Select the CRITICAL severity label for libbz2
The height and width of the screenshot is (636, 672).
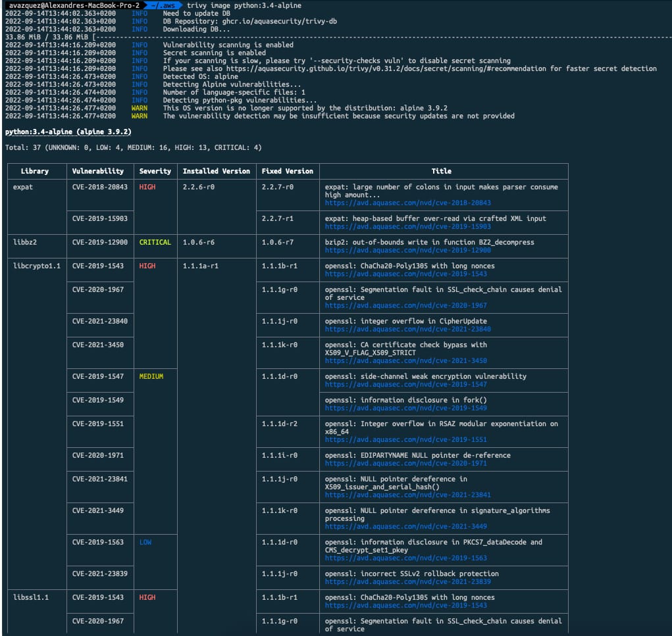(155, 242)
